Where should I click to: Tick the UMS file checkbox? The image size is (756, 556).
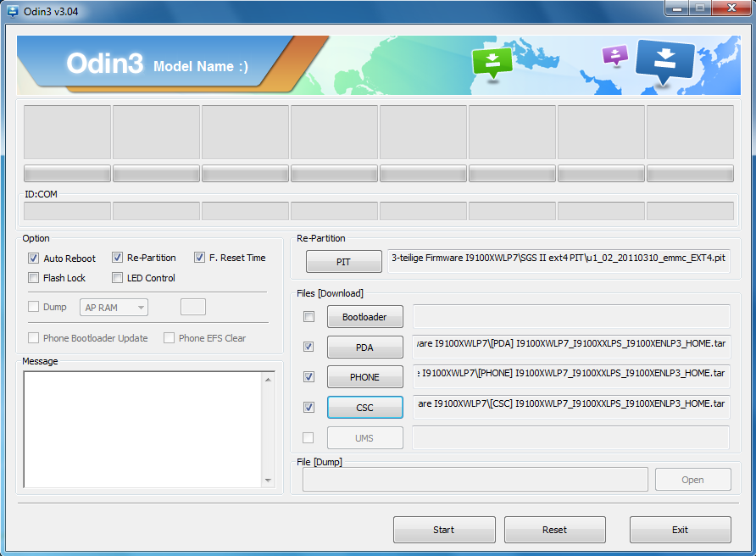pyautogui.click(x=308, y=438)
